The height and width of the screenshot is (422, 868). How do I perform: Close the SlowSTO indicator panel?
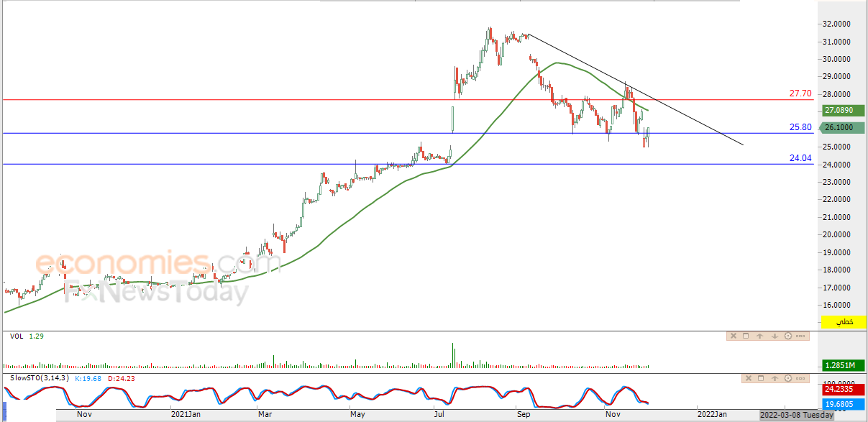tap(749, 378)
